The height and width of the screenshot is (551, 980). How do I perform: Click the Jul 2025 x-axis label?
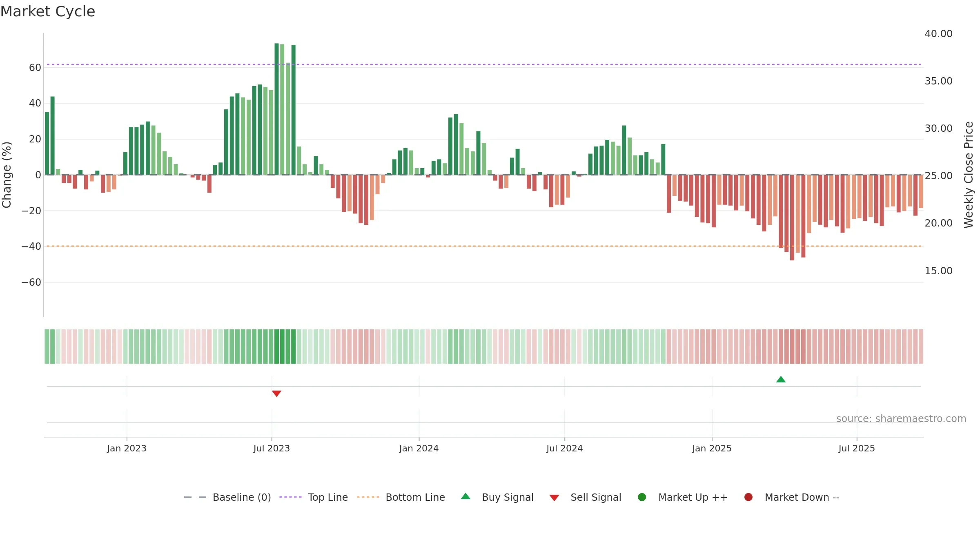(x=857, y=448)
